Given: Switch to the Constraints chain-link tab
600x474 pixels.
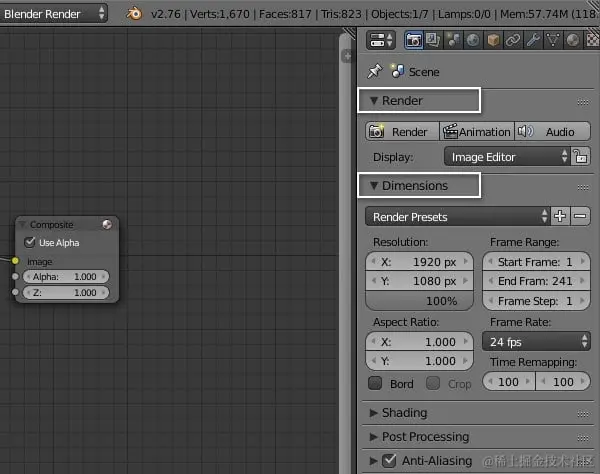Looking at the screenshot, I should pyautogui.click(x=513, y=40).
